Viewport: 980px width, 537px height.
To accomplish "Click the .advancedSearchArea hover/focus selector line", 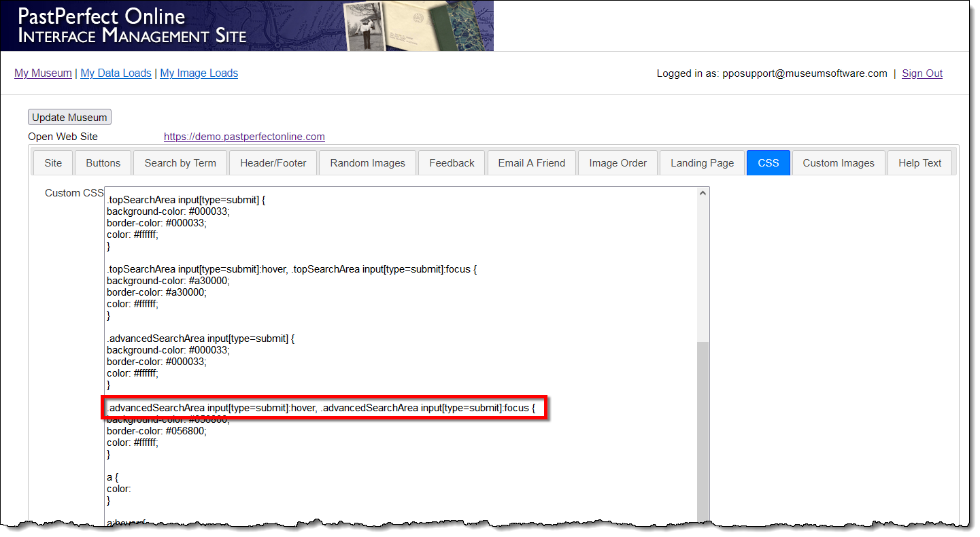I will pos(322,408).
